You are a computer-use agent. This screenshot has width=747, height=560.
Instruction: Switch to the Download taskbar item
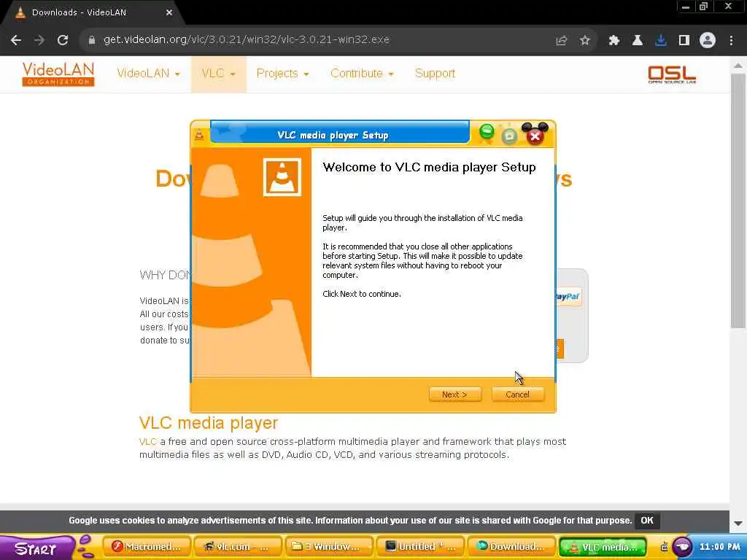click(x=511, y=547)
